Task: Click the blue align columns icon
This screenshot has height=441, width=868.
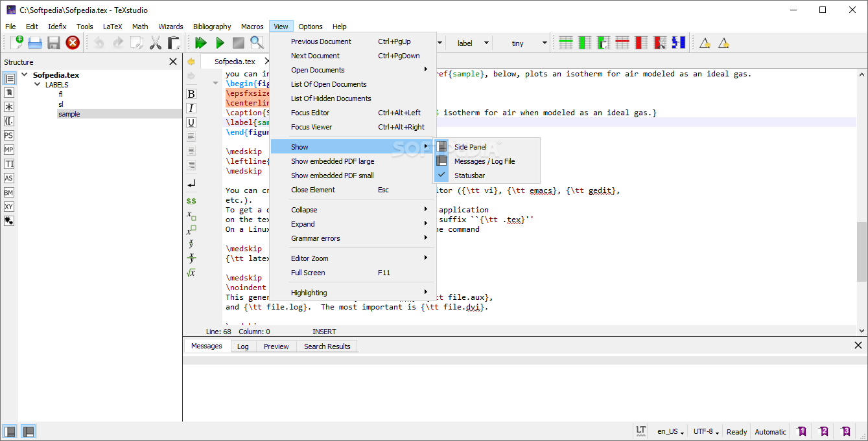Action: [x=679, y=43]
